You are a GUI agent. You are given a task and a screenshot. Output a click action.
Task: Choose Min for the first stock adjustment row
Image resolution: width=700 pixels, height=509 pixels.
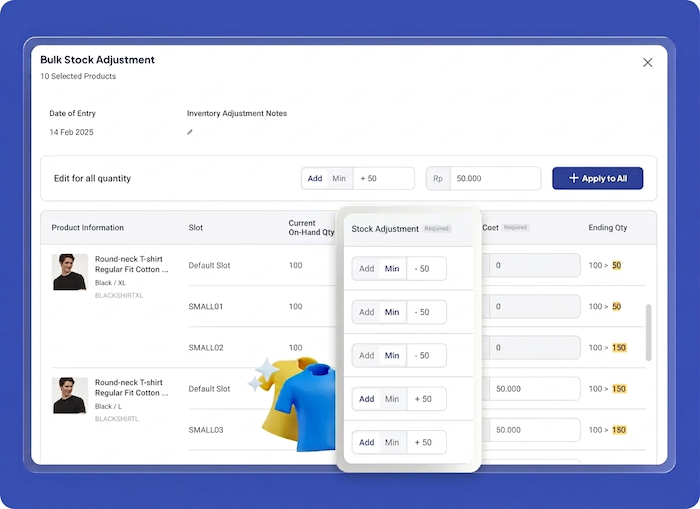coord(392,268)
